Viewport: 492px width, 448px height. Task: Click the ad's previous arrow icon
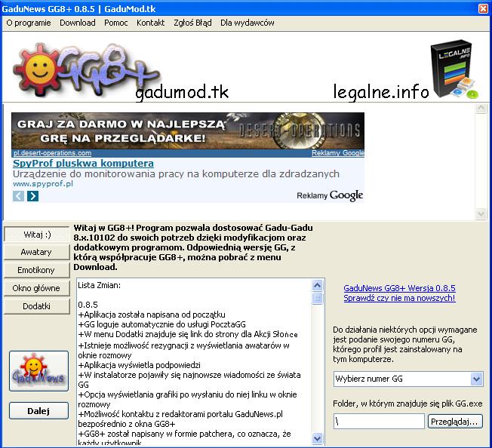pos(19,196)
